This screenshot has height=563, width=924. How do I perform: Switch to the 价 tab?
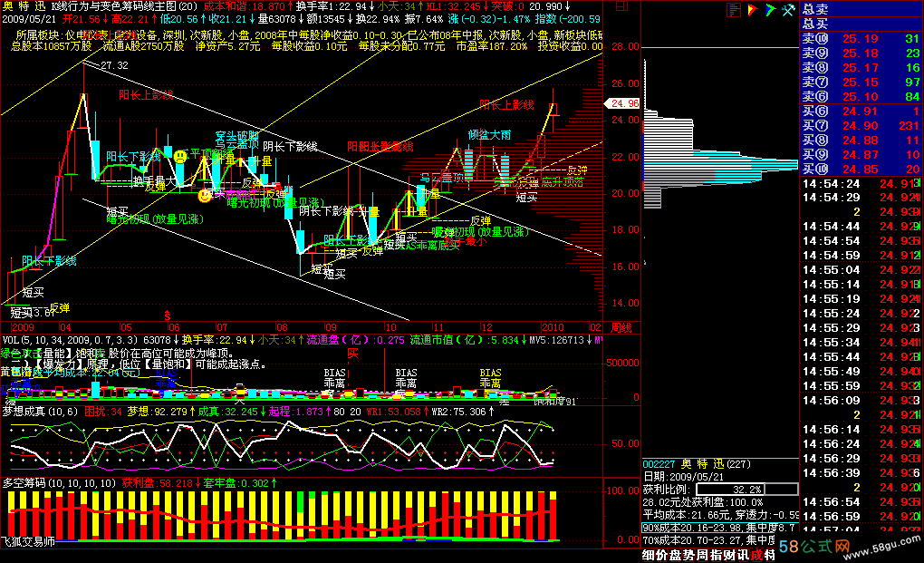[660, 556]
